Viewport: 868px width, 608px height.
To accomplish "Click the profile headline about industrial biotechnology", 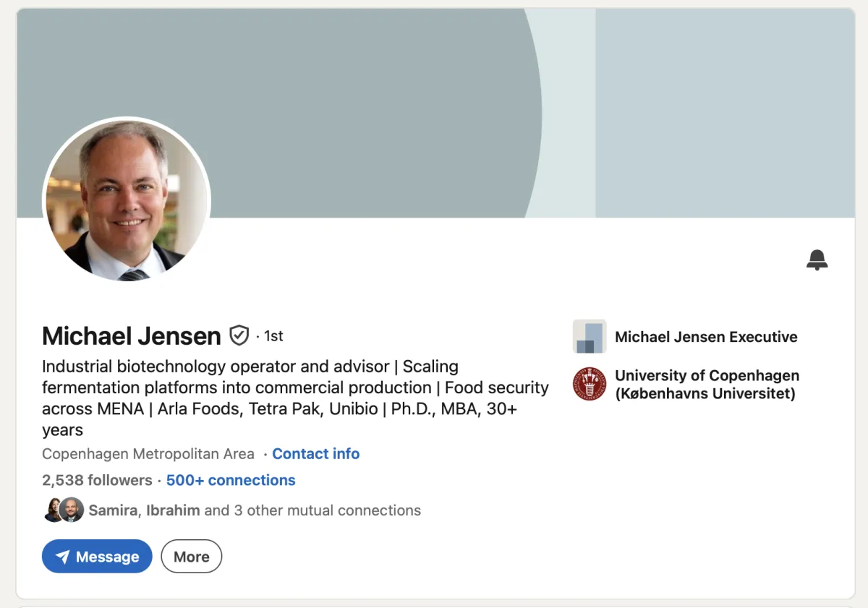I will (295, 398).
